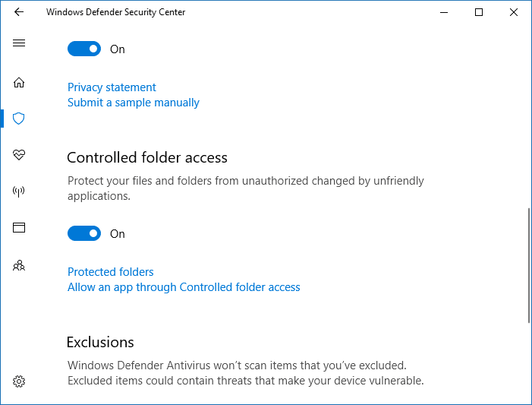Open the Protected folders link

111,272
